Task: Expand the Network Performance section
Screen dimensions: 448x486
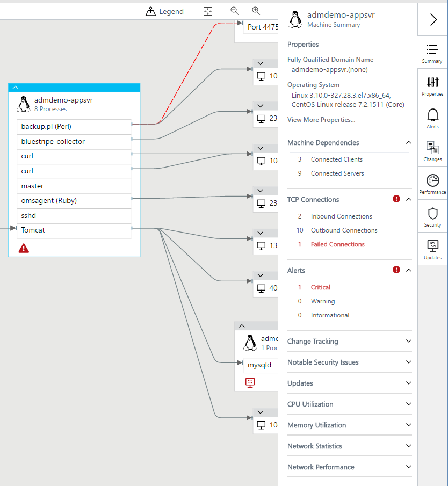Action: coord(408,467)
